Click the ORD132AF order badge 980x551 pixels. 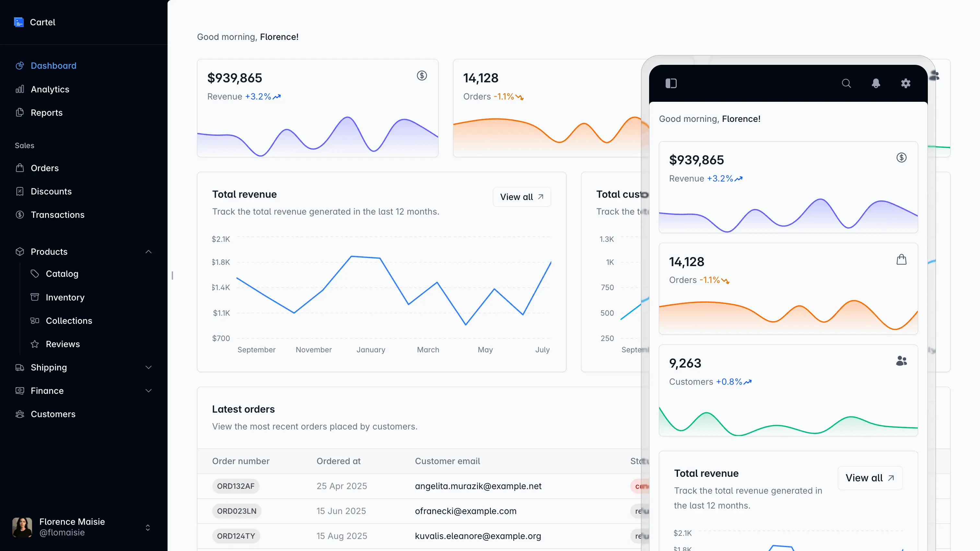tap(236, 486)
